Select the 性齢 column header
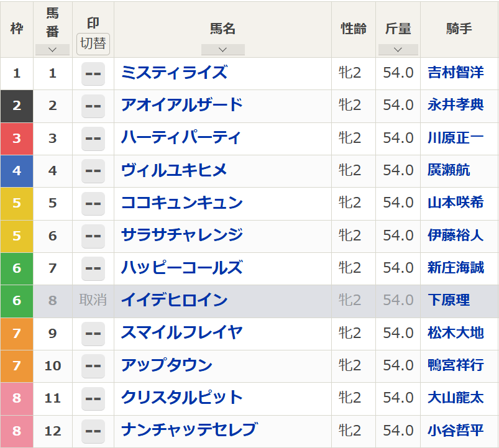Screen dimensions: 499x448 click(x=353, y=29)
